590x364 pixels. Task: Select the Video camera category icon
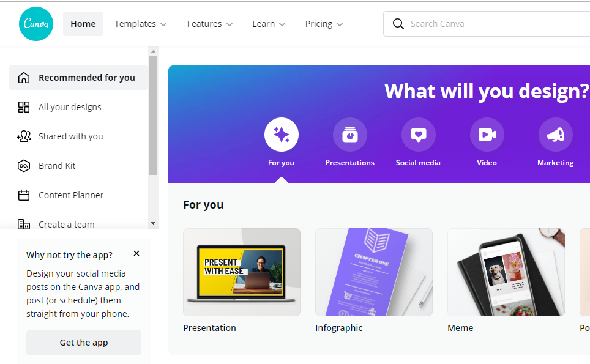(487, 135)
